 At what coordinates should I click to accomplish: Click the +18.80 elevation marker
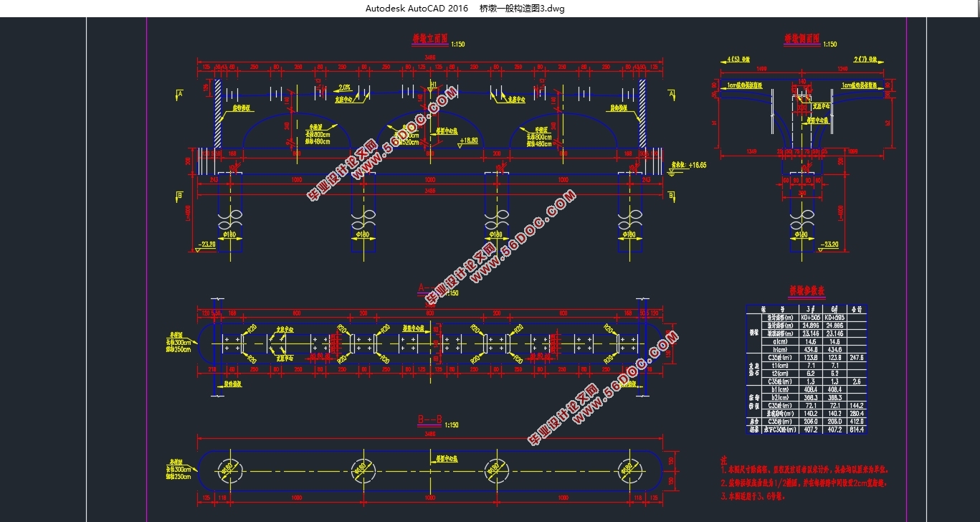pyautogui.click(x=470, y=141)
